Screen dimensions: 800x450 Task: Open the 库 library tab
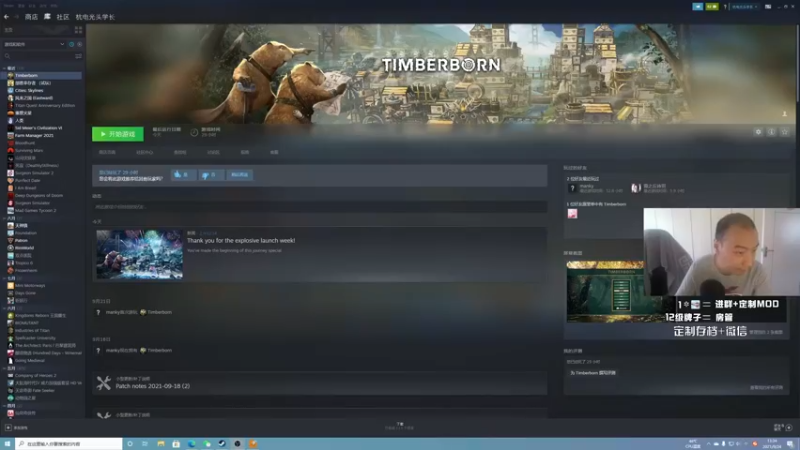click(47, 17)
